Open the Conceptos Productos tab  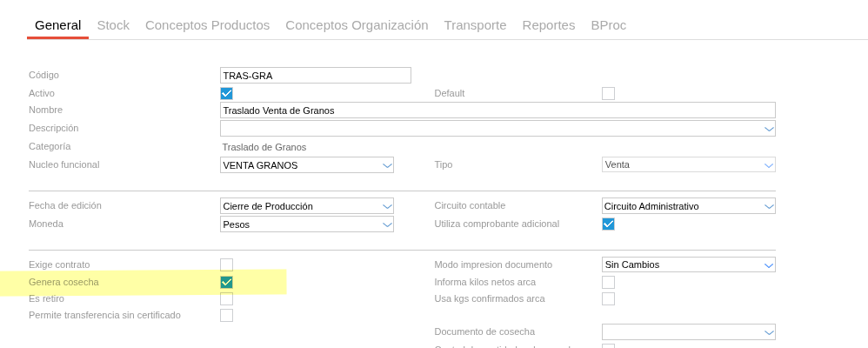(x=207, y=25)
